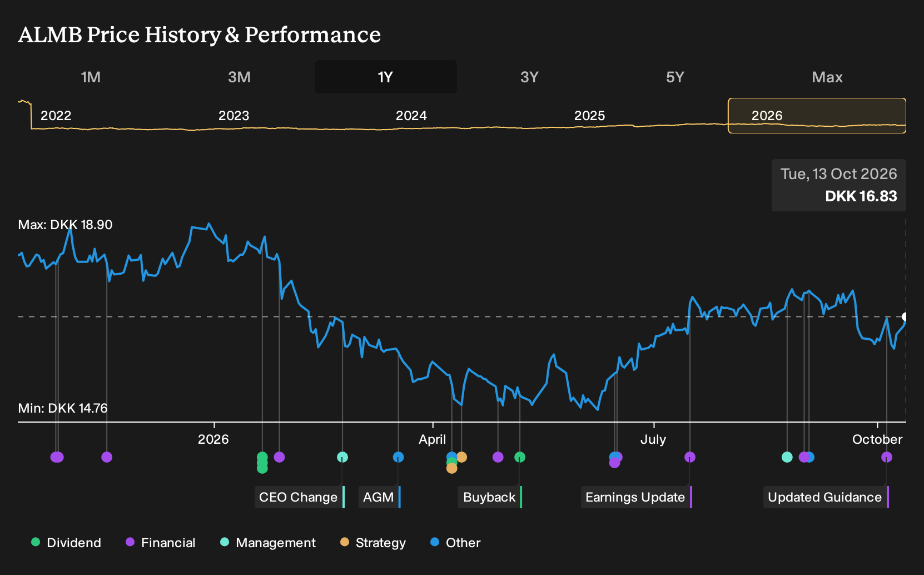Click the October axis label
Screen dimensions: 924x575
tap(877, 439)
